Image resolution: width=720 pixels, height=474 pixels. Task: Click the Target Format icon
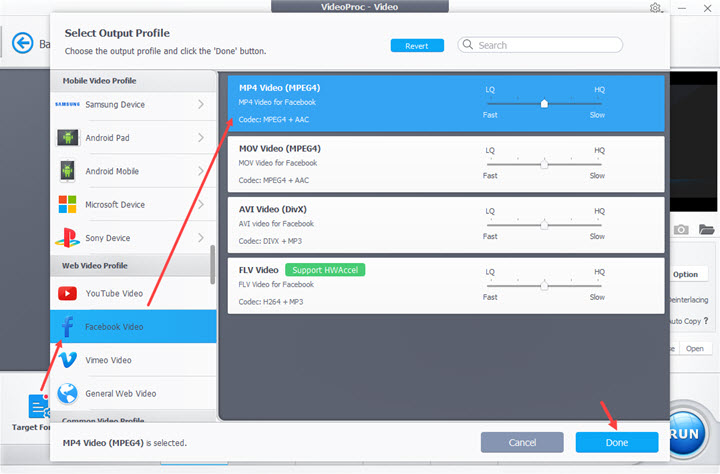[x=39, y=406]
